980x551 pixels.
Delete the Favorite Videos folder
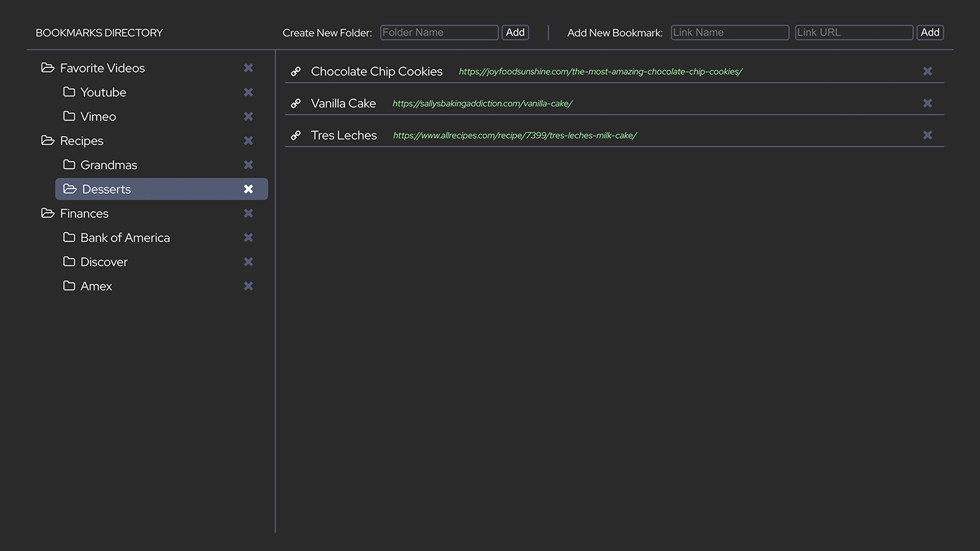tap(248, 68)
